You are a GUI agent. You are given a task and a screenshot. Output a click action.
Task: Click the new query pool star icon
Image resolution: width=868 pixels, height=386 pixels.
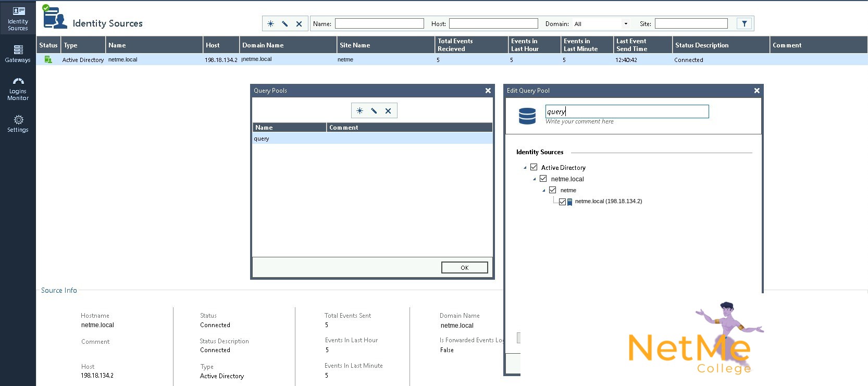click(359, 111)
